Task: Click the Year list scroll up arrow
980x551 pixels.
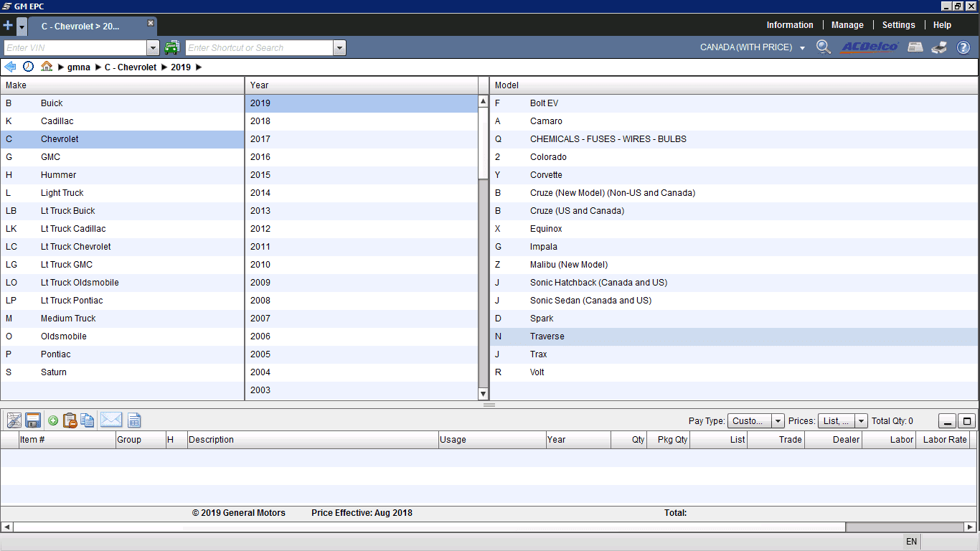Action: click(x=484, y=101)
